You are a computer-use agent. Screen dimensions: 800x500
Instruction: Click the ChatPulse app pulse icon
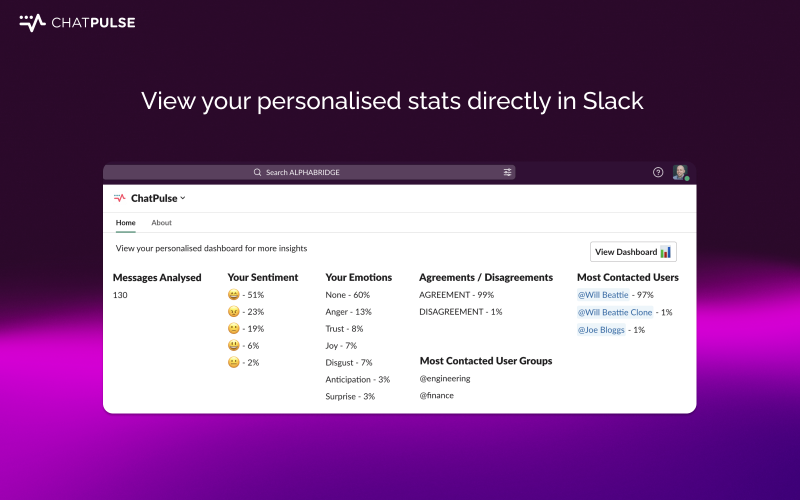click(119, 198)
